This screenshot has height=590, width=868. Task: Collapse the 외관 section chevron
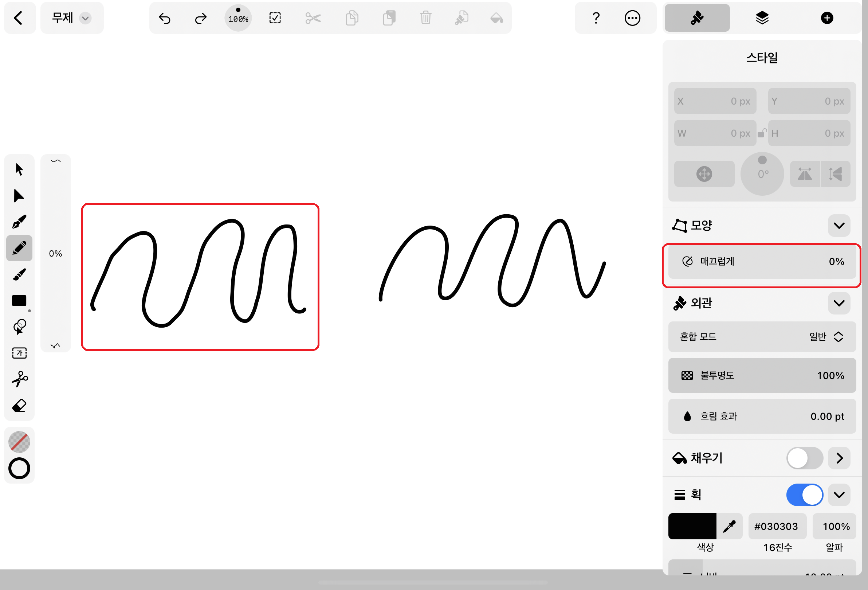pyautogui.click(x=839, y=303)
